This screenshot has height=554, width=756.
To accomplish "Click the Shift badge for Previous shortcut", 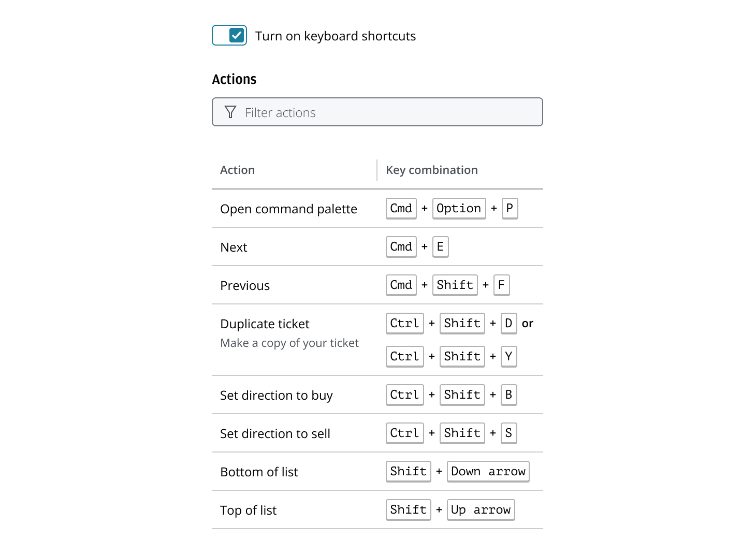I will pyautogui.click(x=455, y=285).
